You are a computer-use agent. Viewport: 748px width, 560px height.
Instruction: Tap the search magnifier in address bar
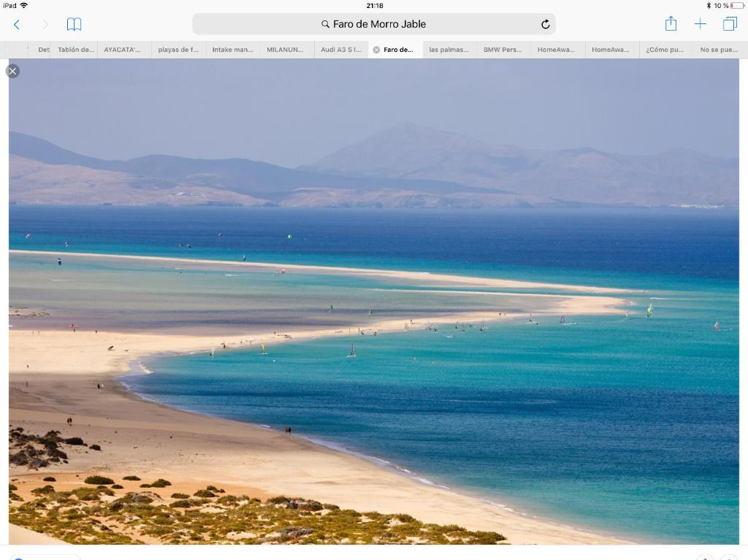tap(325, 24)
